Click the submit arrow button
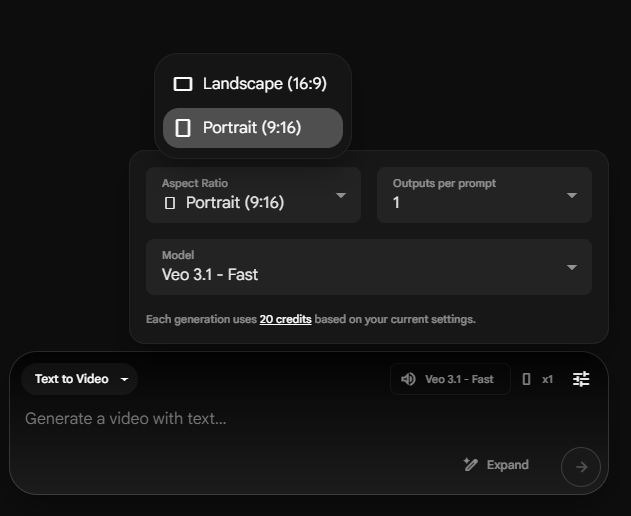Viewport: 631px width, 516px height. pyautogui.click(x=581, y=467)
